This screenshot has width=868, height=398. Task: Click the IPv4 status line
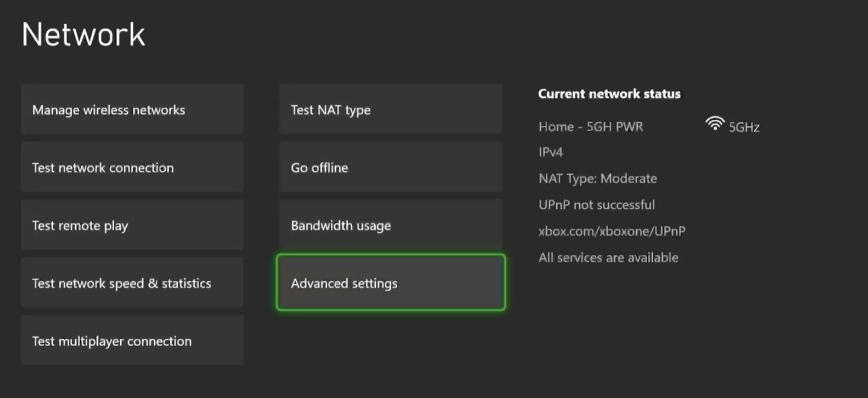tap(550, 152)
